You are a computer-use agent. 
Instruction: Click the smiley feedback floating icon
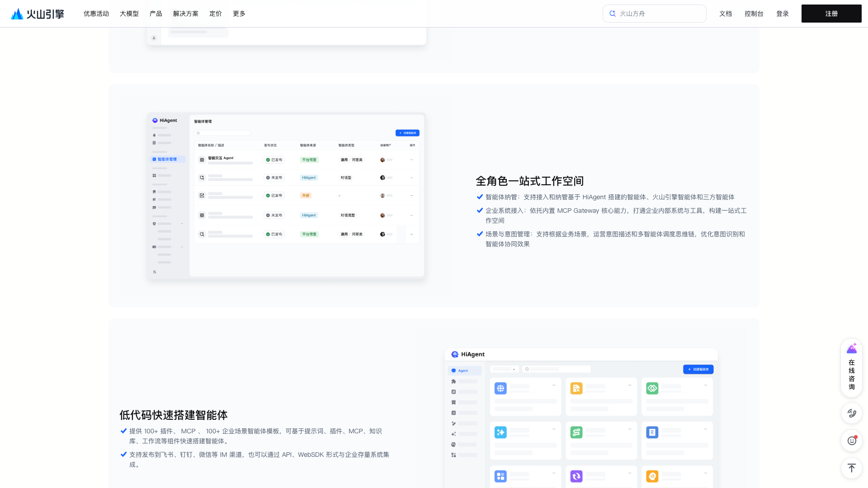pyautogui.click(x=852, y=441)
